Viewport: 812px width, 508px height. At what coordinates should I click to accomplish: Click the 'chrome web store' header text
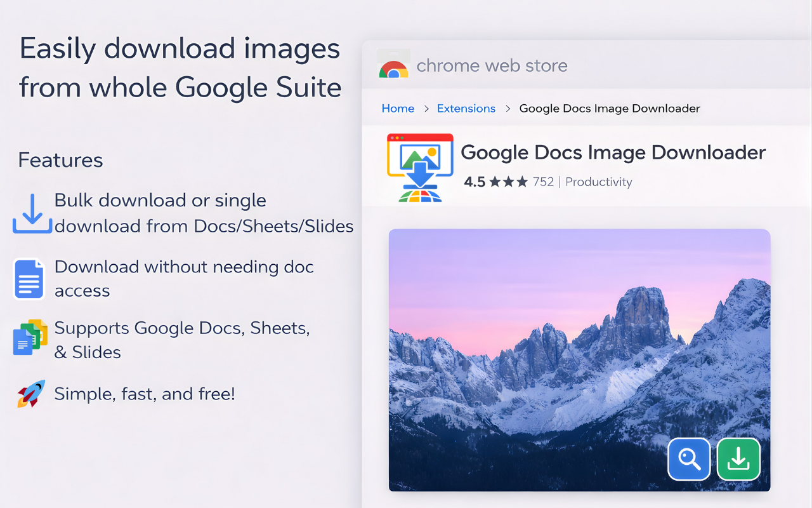(x=492, y=65)
